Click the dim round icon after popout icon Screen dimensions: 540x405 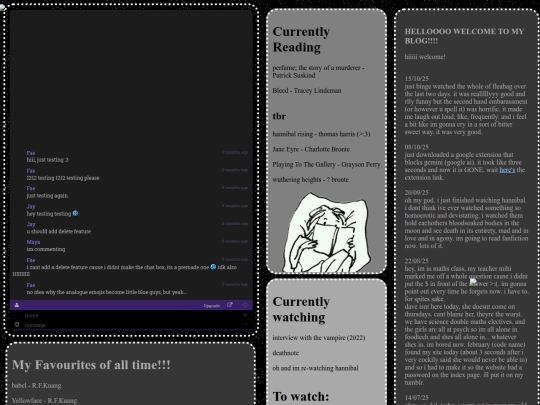click(x=246, y=305)
